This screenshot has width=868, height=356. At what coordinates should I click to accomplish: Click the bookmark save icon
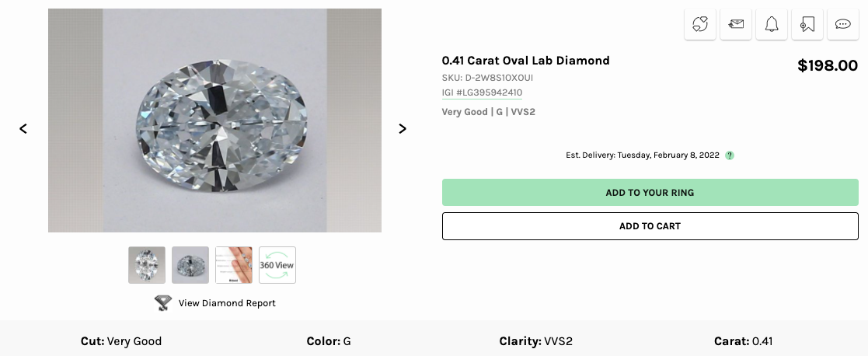coord(807,24)
